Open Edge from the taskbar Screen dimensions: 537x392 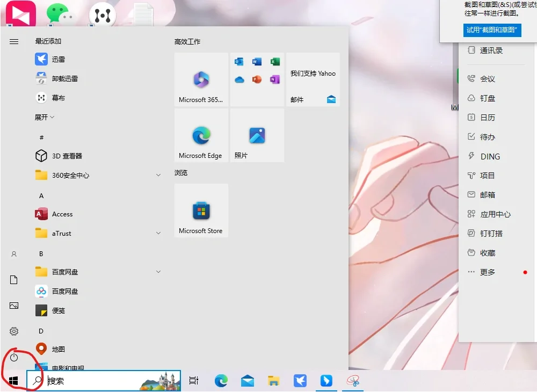pos(221,381)
